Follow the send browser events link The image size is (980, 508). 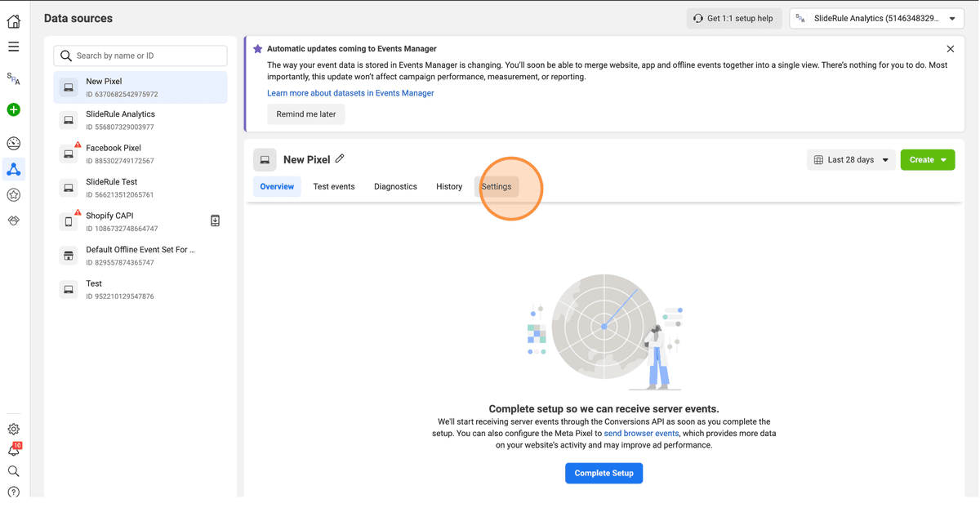click(641, 434)
